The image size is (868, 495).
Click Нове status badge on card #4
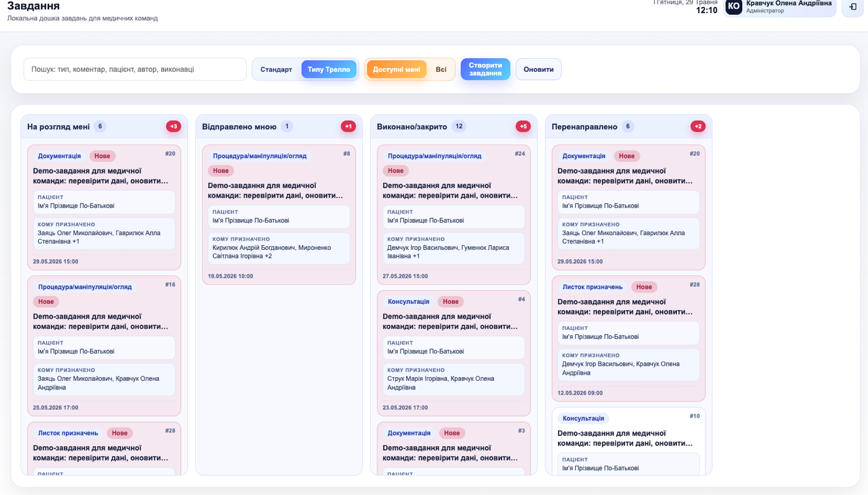click(451, 302)
